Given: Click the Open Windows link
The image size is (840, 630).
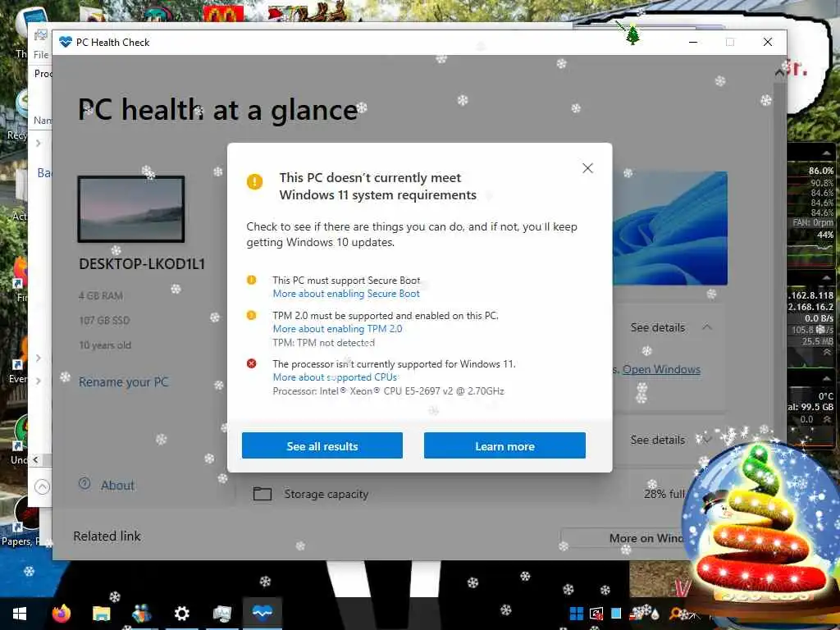Looking at the screenshot, I should pyautogui.click(x=661, y=370).
